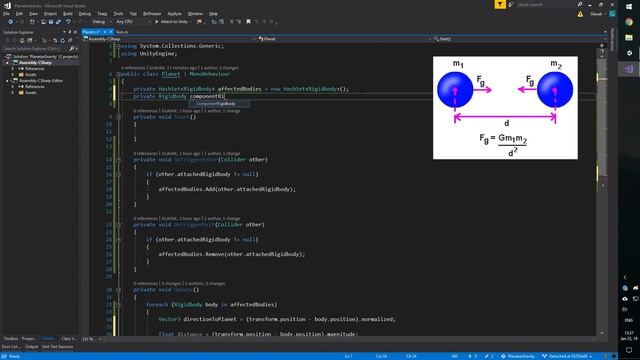Image resolution: width=640 pixels, height=360 pixels.
Task: Click the feedback filter yellow icon
Action: pyautogui.click(x=500, y=4)
